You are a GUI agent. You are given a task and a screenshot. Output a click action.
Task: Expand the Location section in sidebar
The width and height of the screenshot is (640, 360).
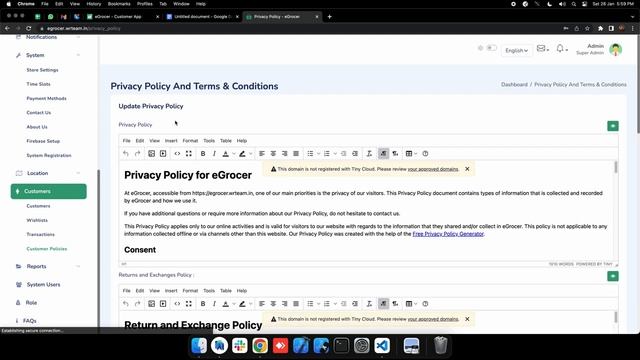click(x=48, y=173)
